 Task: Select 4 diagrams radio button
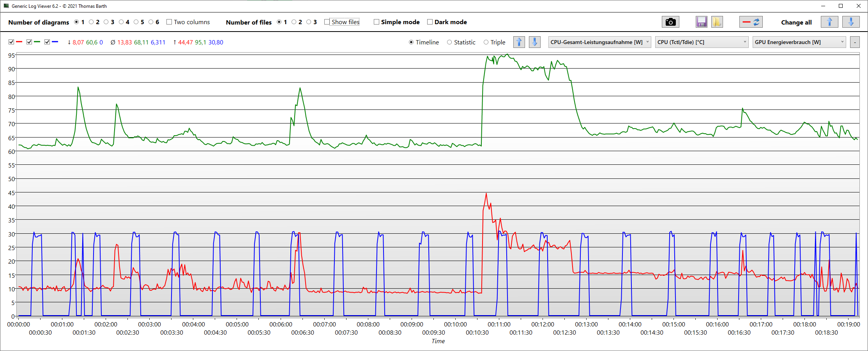121,22
